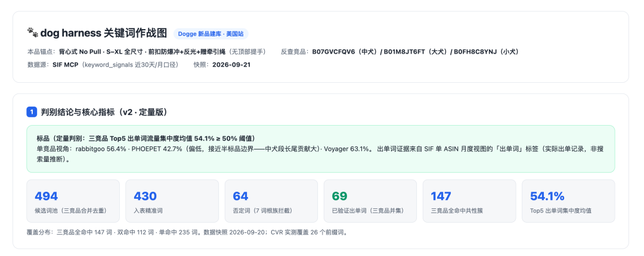This screenshot has width=644, height=256.
Task: Click the 三竞品全命中共性簇 label
Action: point(457,211)
